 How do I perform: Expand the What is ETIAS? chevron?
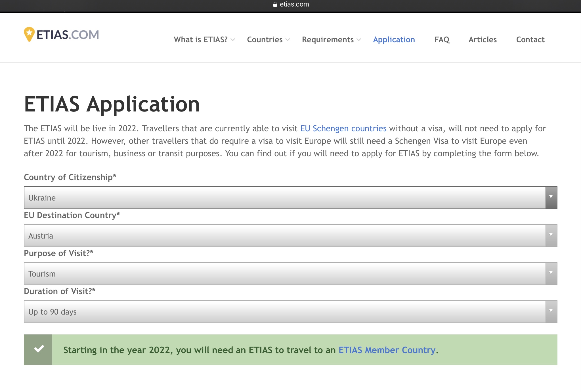click(233, 40)
